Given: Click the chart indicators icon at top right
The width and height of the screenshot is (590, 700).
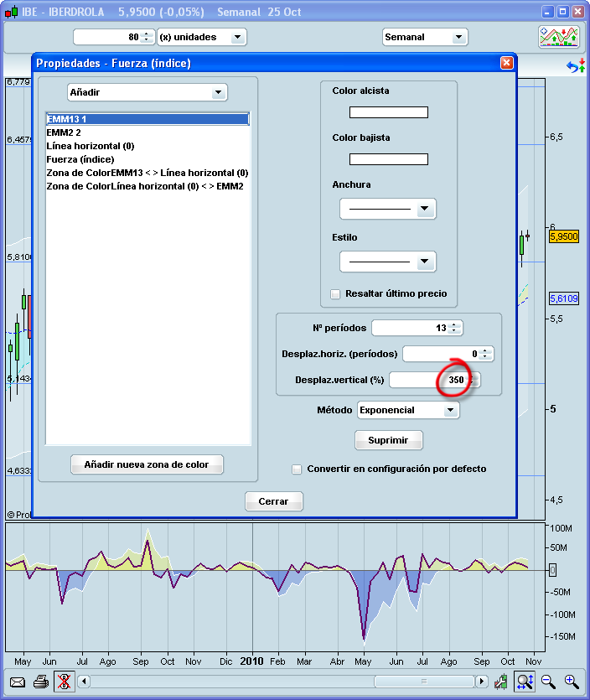Looking at the screenshot, I should pyautogui.click(x=559, y=37).
